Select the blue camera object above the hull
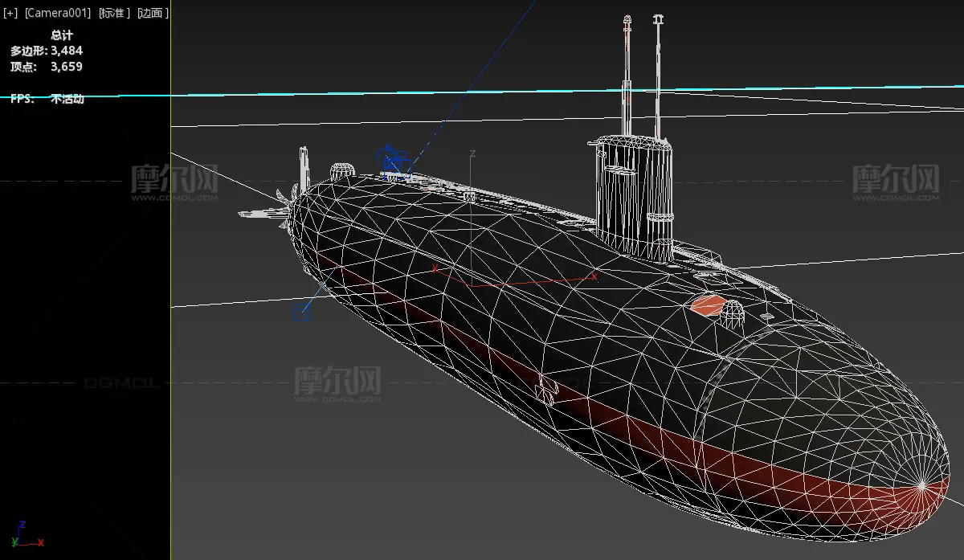Viewport: 964px width, 560px height. click(x=394, y=161)
